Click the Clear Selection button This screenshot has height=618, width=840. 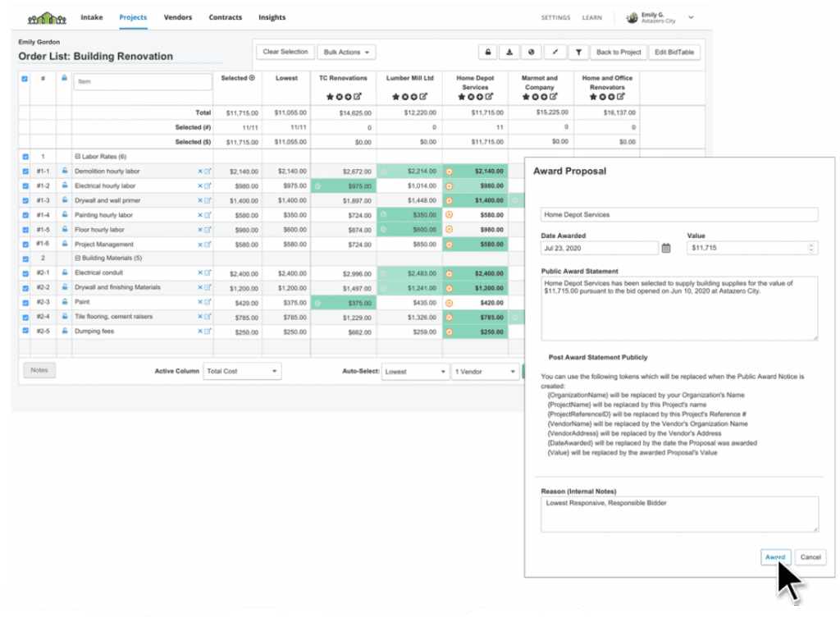pos(285,52)
